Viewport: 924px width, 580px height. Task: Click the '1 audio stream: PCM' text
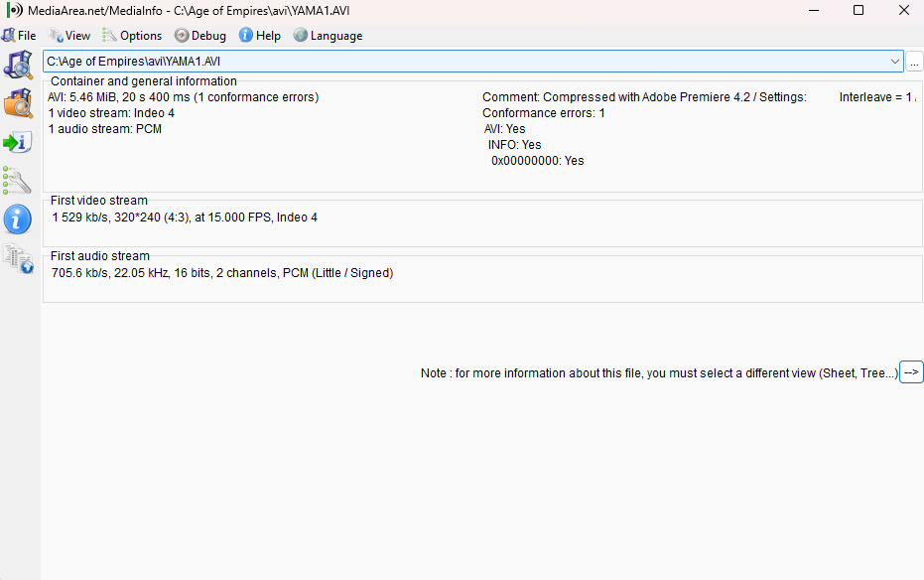click(x=105, y=129)
